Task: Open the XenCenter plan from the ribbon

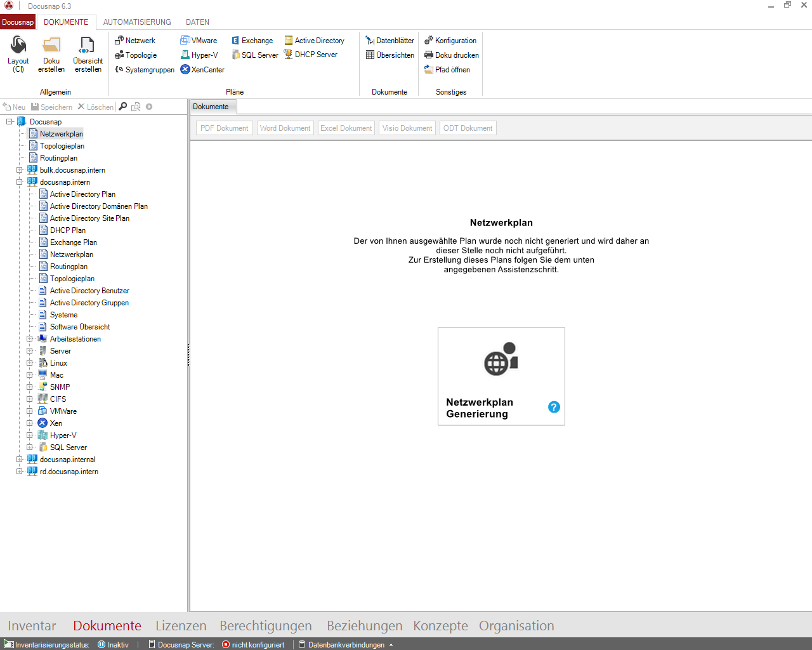Action: pos(202,69)
